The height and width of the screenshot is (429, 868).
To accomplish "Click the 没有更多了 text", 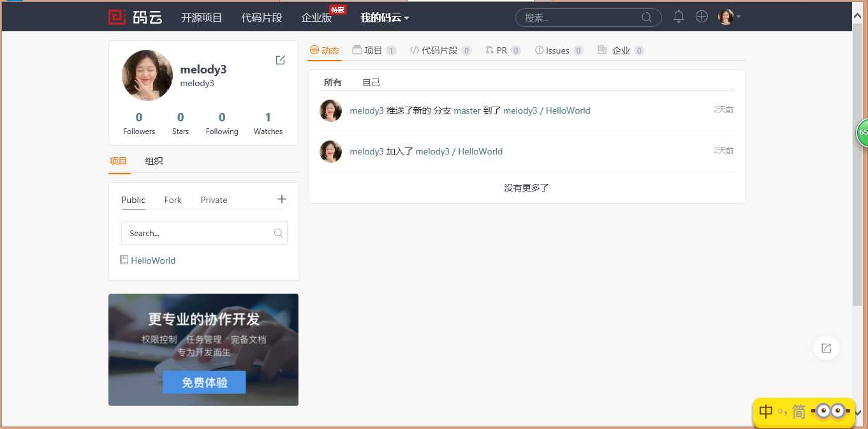I will [x=526, y=188].
